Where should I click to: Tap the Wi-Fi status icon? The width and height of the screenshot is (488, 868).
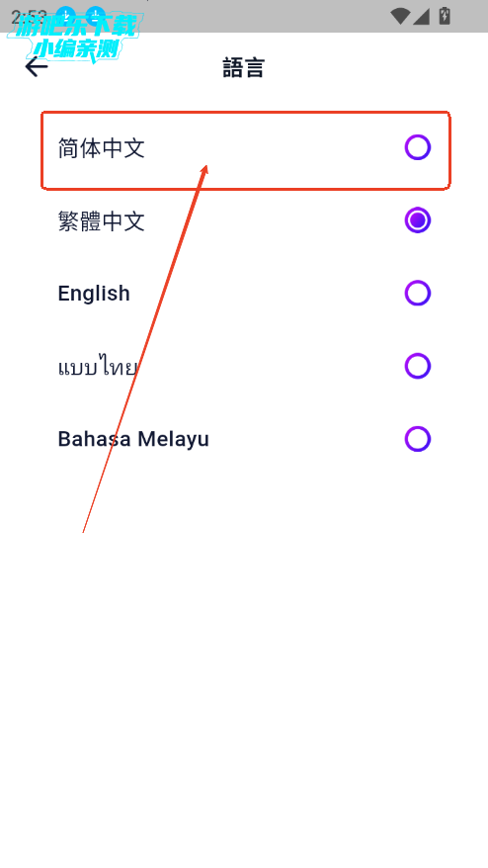399,16
